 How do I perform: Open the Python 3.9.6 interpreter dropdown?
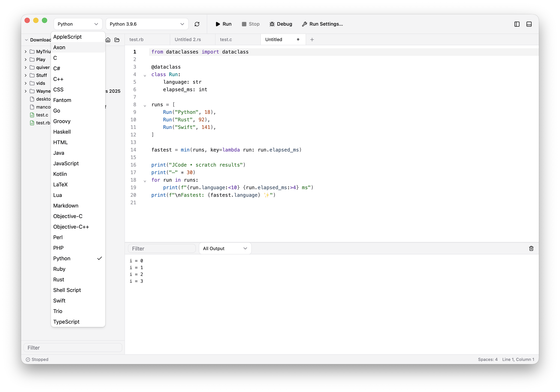(147, 24)
